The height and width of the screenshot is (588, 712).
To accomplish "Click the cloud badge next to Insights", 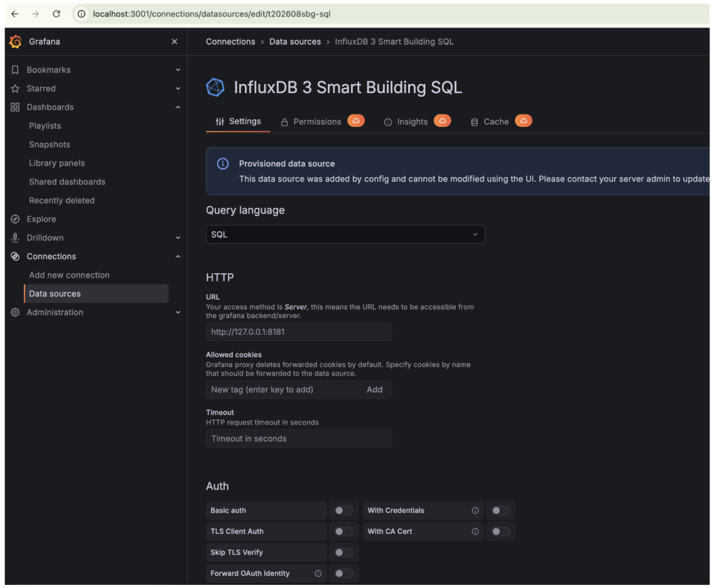I will [442, 121].
